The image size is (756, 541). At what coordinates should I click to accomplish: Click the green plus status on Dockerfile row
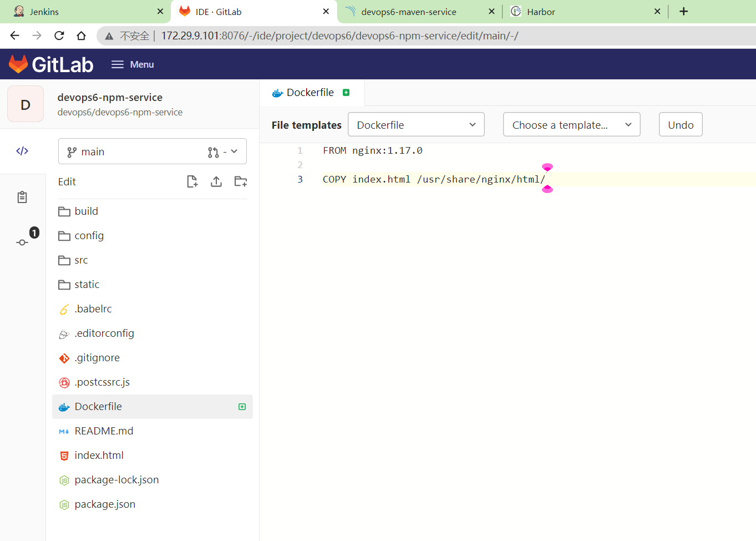(242, 407)
